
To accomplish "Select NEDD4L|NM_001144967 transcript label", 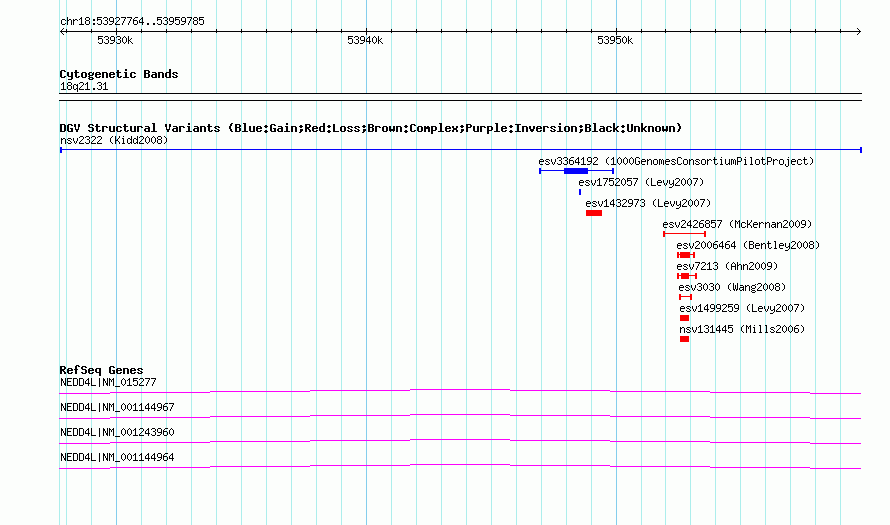I will [x=117, y=408].
